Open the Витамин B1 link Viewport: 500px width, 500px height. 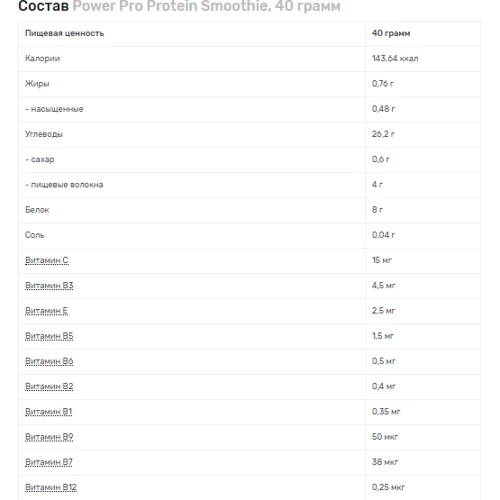click(x=49, y=412)
